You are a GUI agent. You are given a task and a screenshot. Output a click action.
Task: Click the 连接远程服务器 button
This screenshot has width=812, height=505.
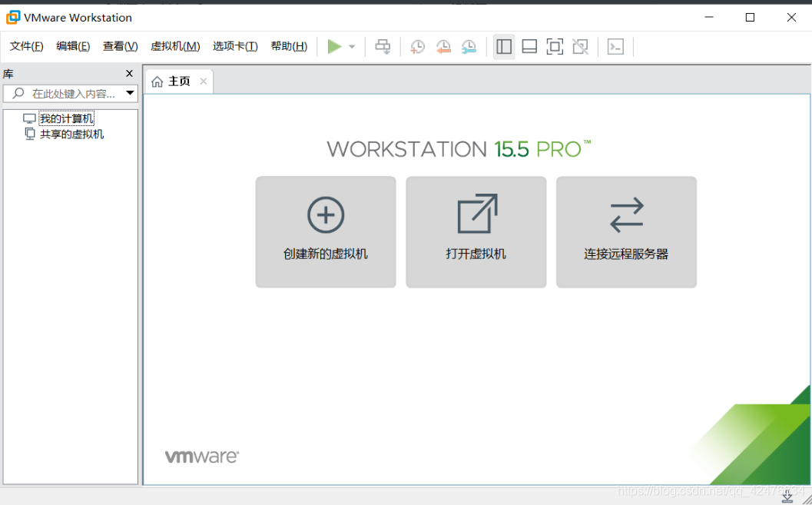626,232
